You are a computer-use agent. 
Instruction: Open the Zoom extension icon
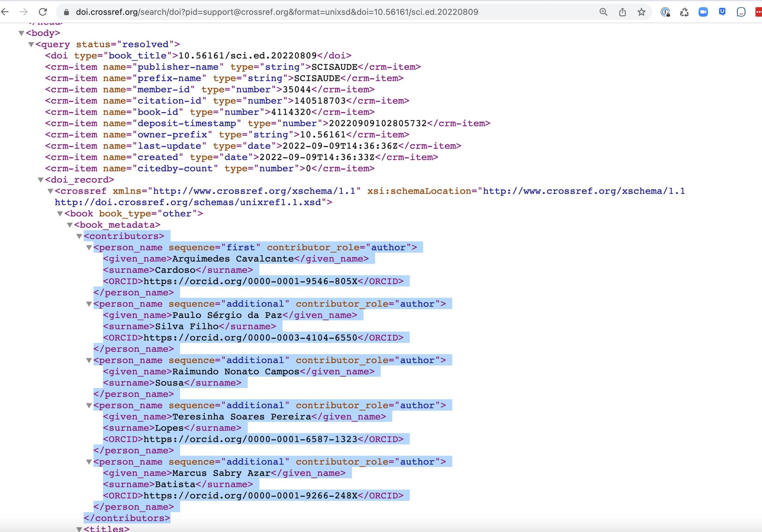[703, 12]
